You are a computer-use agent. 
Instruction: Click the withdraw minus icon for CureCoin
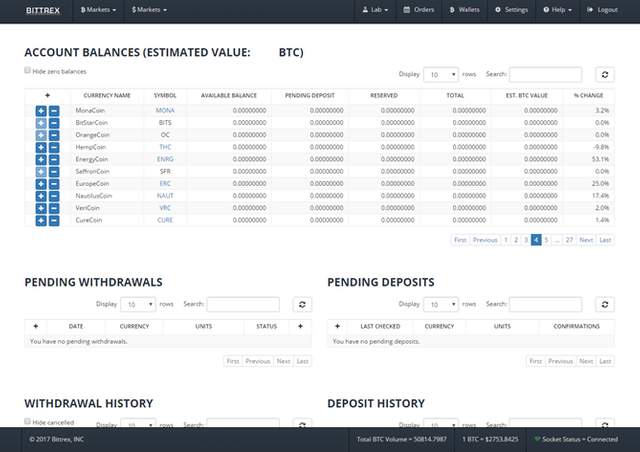[54, 221]
